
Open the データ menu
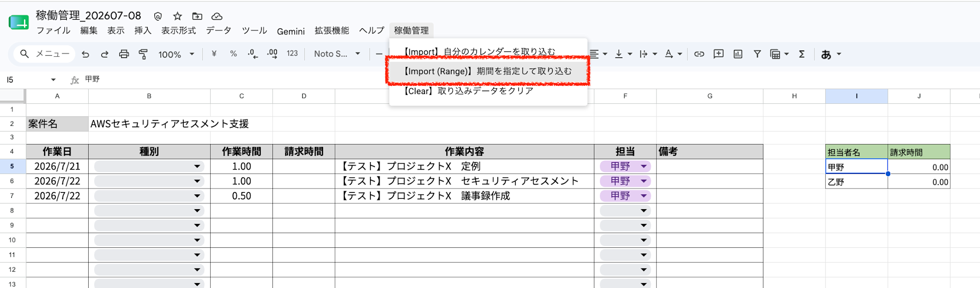pyautogui.click(x=219, y=30)
